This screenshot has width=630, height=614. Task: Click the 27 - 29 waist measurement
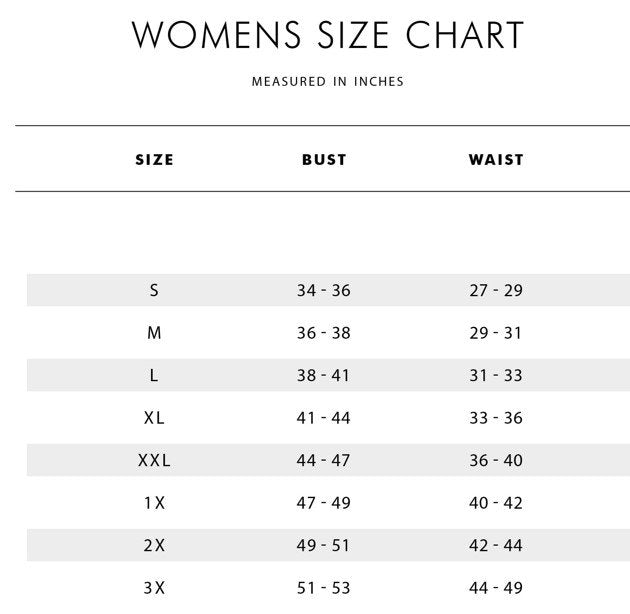coord(496,291)
